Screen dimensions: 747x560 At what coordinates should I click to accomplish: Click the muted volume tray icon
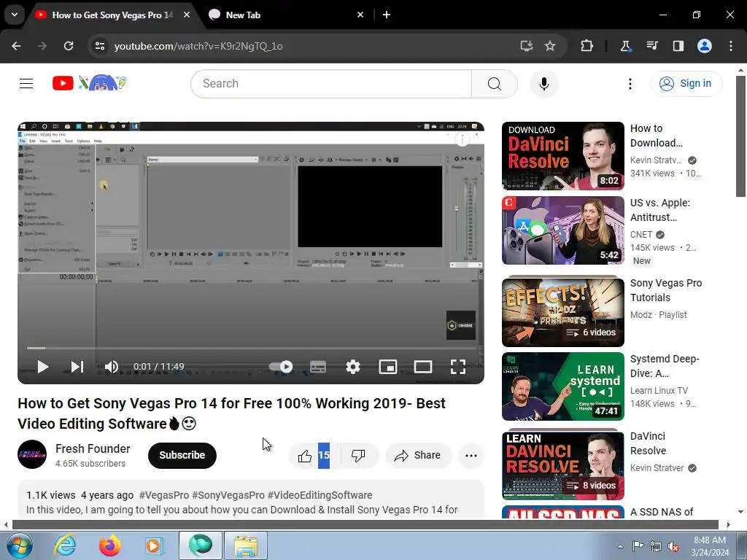[x=673, y=546]
